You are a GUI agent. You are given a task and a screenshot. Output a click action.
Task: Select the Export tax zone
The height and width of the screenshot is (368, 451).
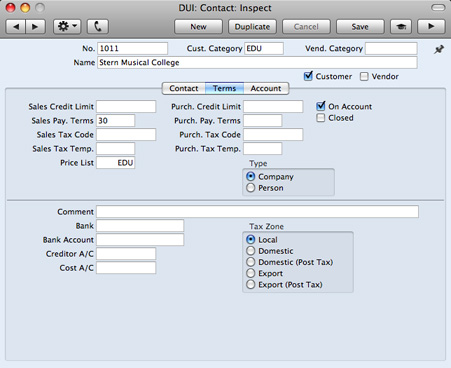click(x=251, y=273)
